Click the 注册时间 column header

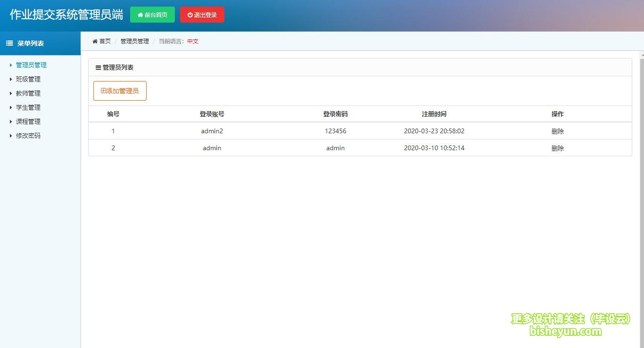tap(434, 114)
